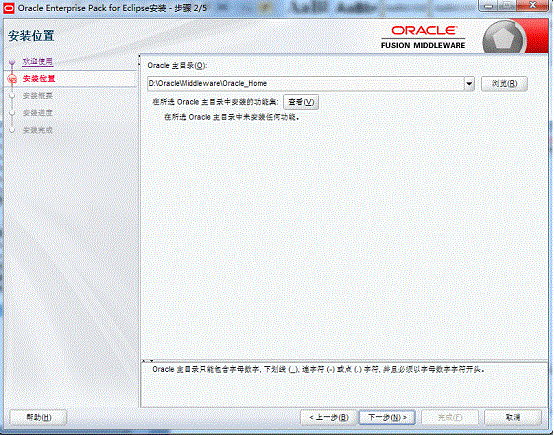Click the 查看(V) view button
The height and width of the screenshot is (435, 554).
click(301, 102)
